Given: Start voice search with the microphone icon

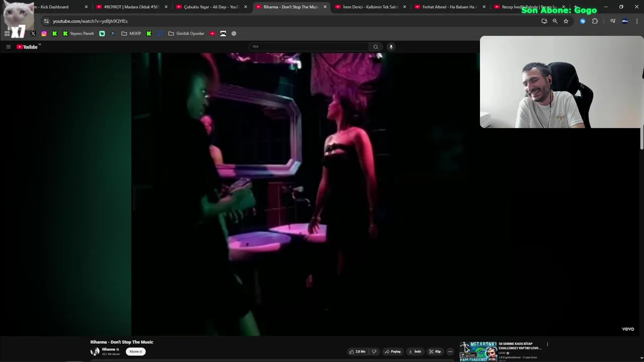Looking at the screenshot, I should point(391,47).
